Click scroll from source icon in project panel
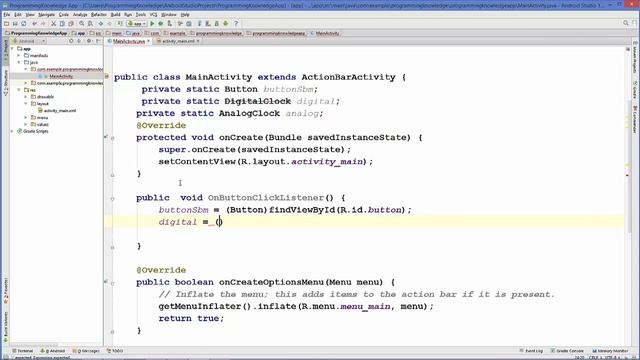Viewport: 640px width, 360px height. (x=71, y=41)
